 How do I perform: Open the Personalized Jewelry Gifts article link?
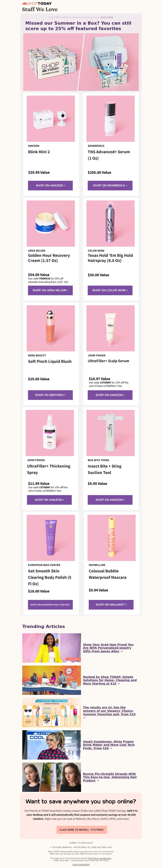point(108,648)
